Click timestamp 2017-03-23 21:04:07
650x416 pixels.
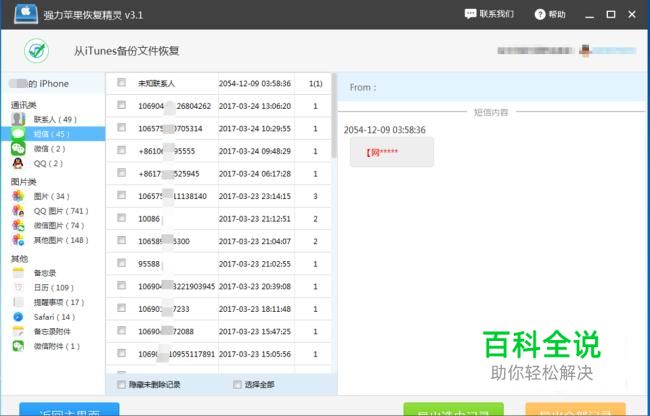tap(255, 241)
